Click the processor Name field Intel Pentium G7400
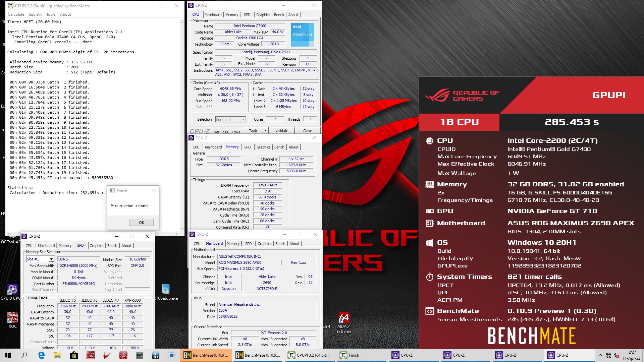 pyautogui.click(x=250, y=26)
